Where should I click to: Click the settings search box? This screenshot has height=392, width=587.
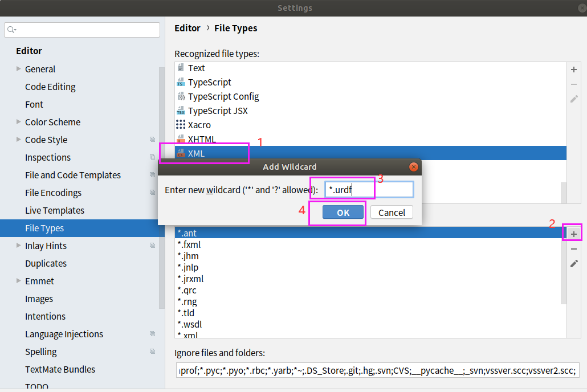click(x=81, y=30)
